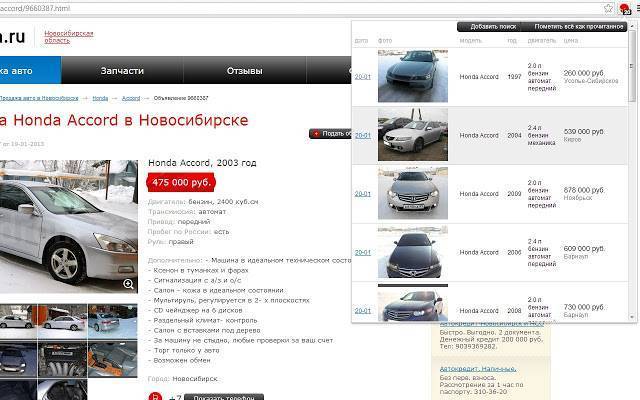Click the цена column header

571,40
